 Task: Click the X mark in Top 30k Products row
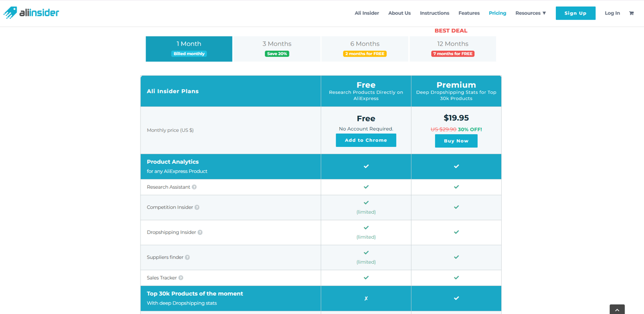(x=366, y=298)
